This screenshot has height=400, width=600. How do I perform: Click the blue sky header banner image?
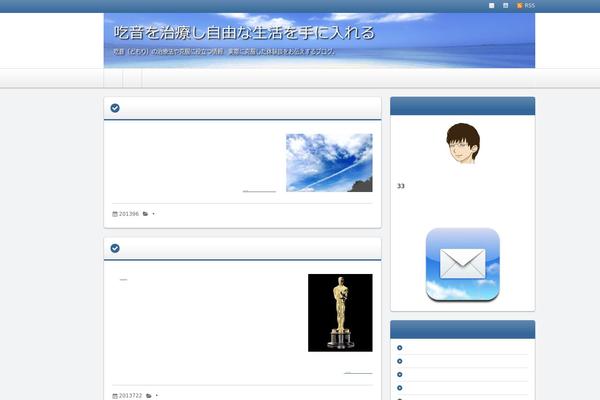[320, 41]
